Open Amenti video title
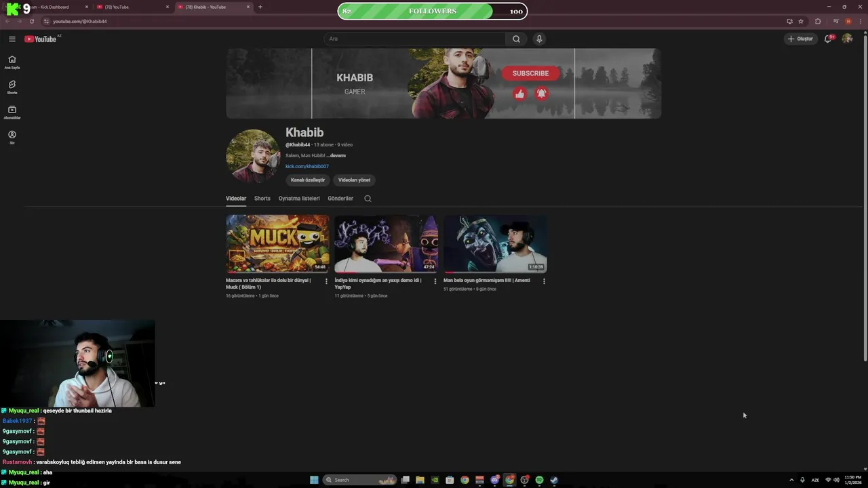The image size is (868, 488). [x=487, y=280]
